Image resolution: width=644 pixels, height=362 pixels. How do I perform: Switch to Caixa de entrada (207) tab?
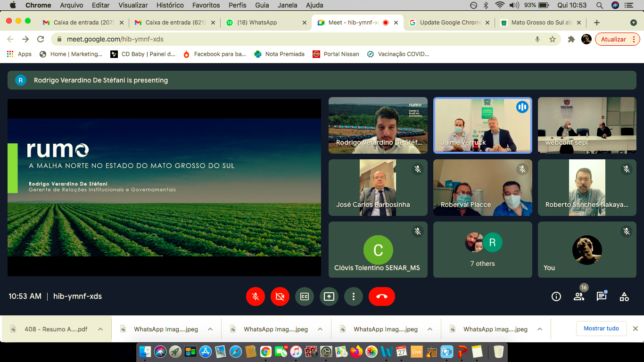[x=83, y=22]
